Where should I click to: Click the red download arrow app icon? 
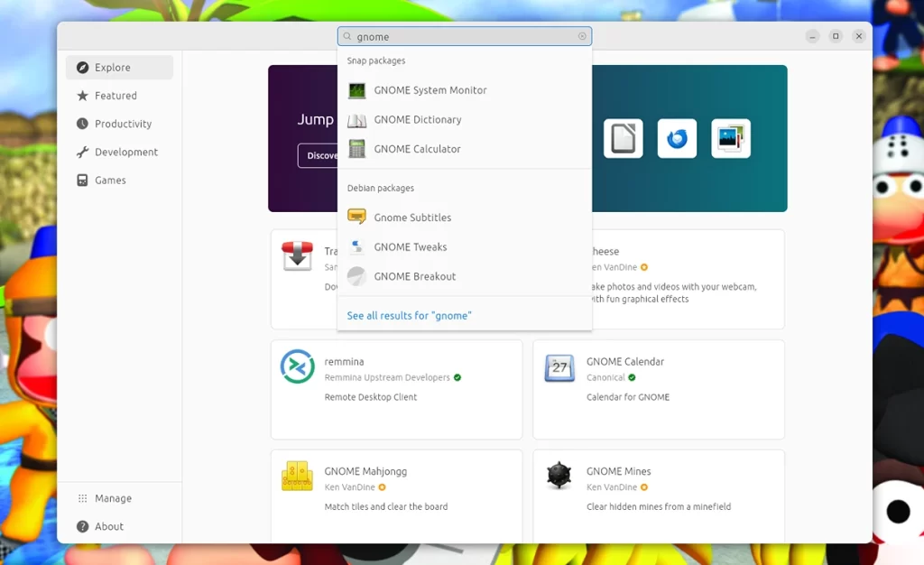click(x=298, y=256)
